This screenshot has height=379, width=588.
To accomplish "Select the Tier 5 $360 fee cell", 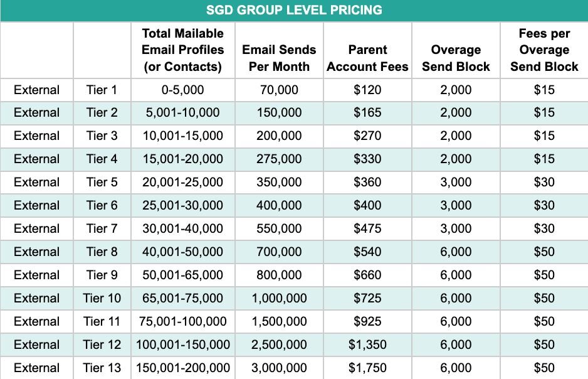I will [367, 183].
